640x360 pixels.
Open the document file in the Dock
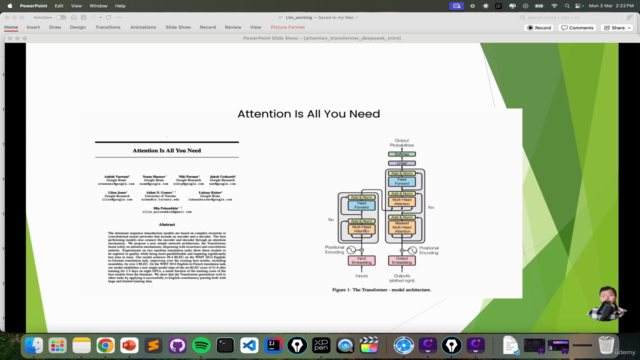tap(510, 345)
